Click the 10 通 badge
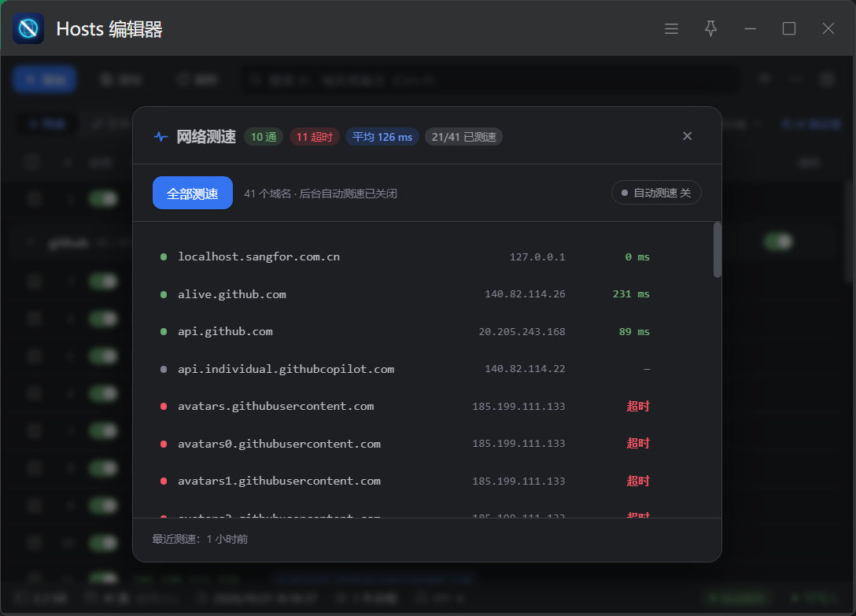 264,137
